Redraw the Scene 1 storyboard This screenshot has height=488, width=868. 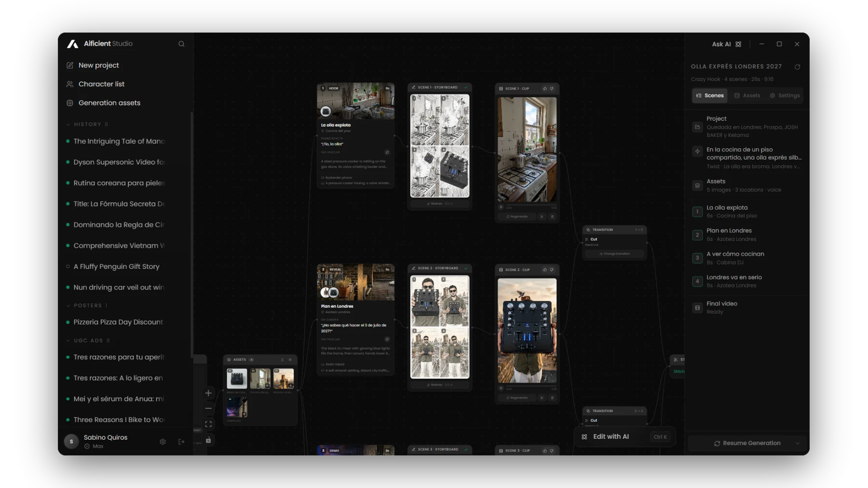pyautogui.click(x=440, y=204)
